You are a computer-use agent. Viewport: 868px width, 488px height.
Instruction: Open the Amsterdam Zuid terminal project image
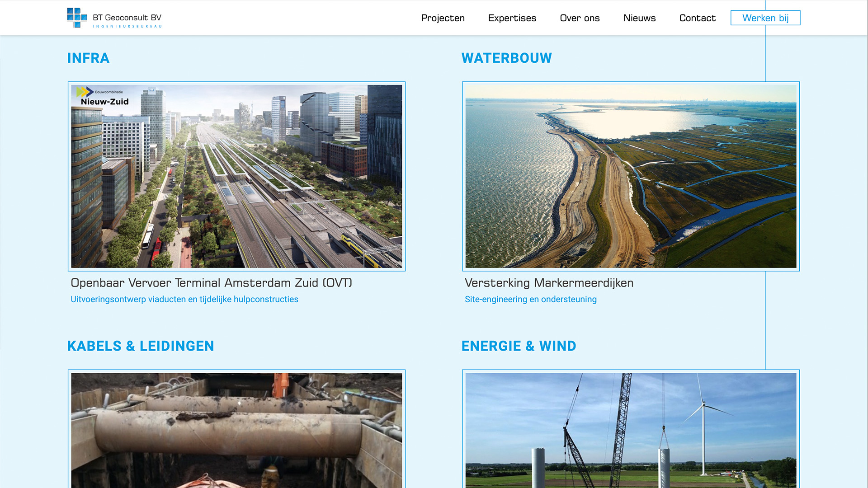pos(236,176)
